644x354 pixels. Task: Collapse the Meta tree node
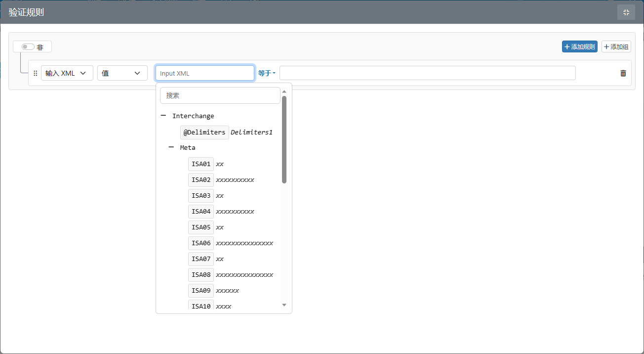click(x=171, y=147)
